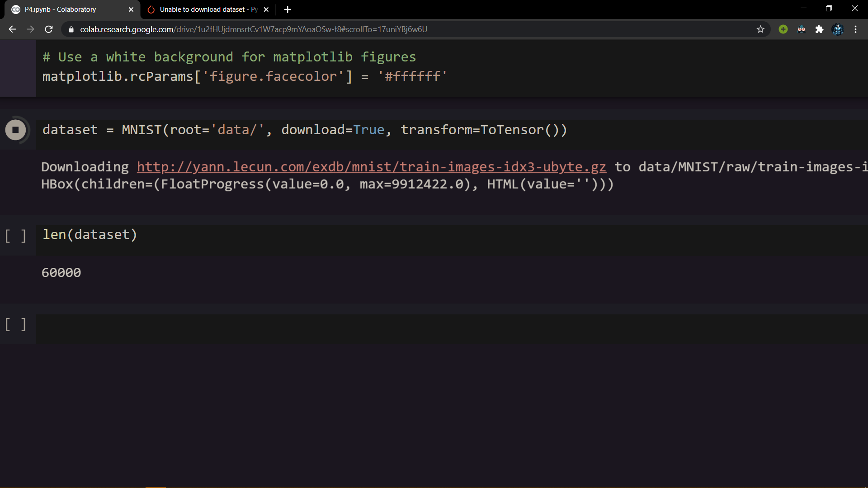Stop the running MNIST download cell

pos(15,130)
